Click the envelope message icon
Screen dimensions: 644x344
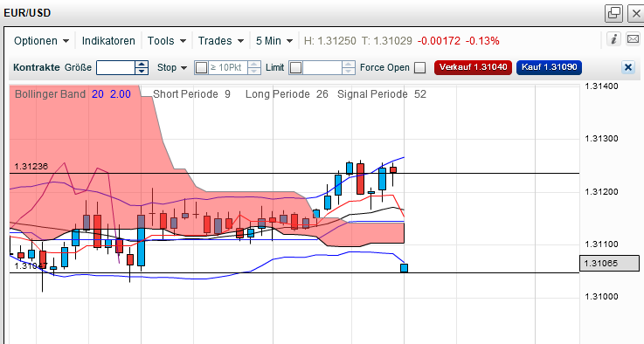[633, 39]
